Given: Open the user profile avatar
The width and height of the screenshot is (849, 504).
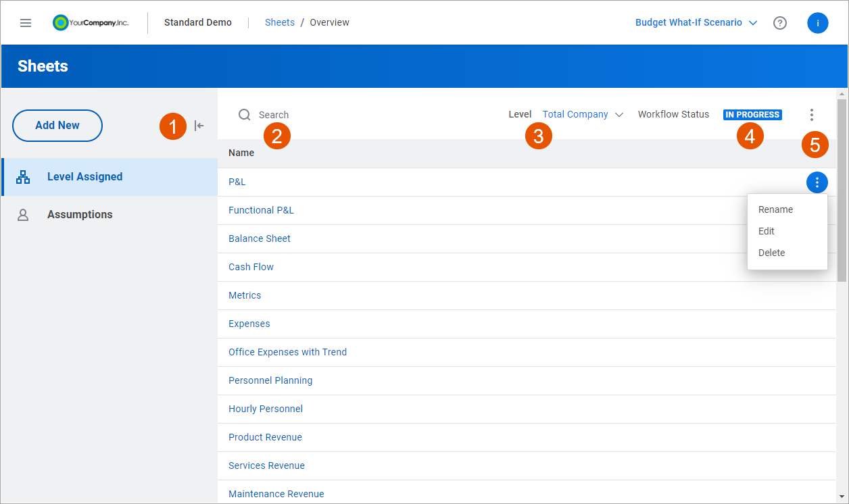Looking at the screenshot, I should pyautogui.click(x=818, y=23).
